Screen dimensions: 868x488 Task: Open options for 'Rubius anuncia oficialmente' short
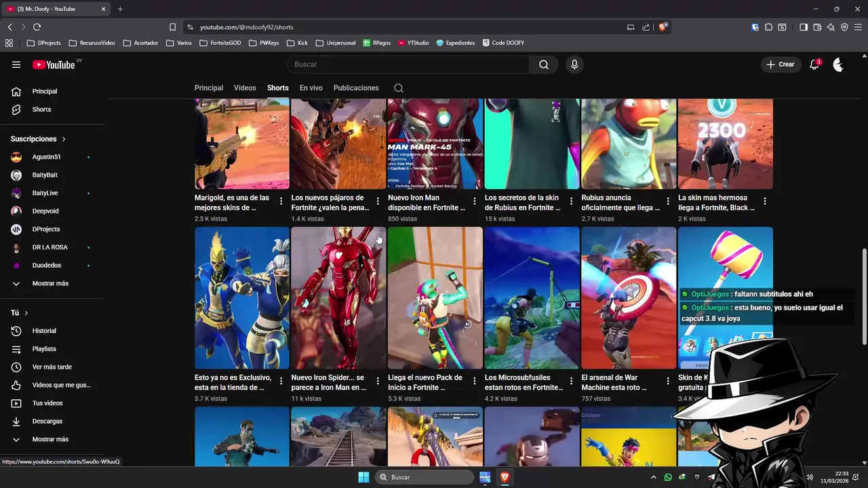[668, 201]
